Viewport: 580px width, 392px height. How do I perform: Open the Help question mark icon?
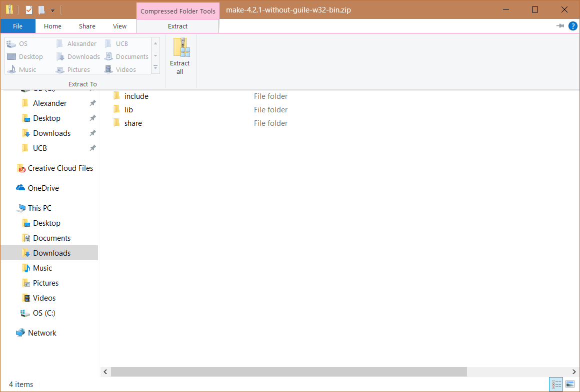573,26
